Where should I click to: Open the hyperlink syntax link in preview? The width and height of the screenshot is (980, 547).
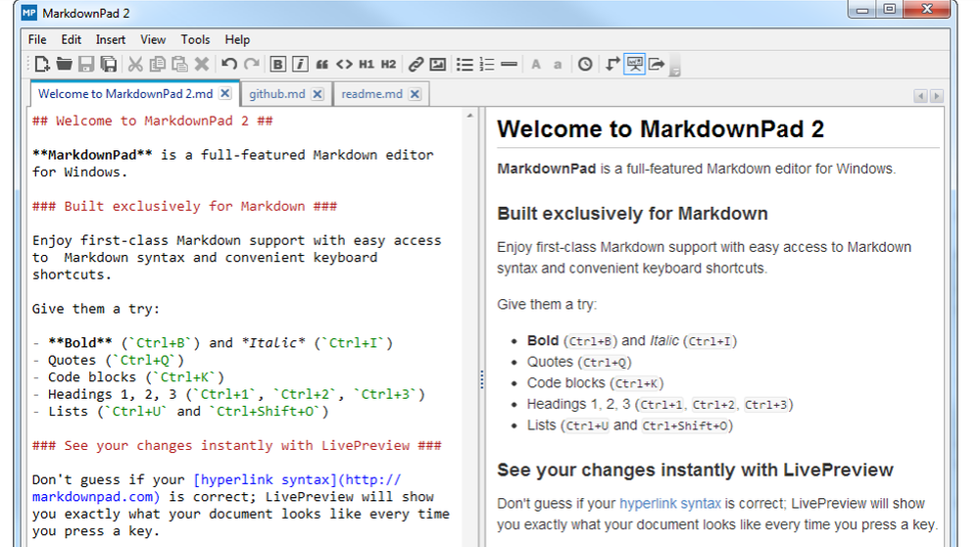pos(670,503)
